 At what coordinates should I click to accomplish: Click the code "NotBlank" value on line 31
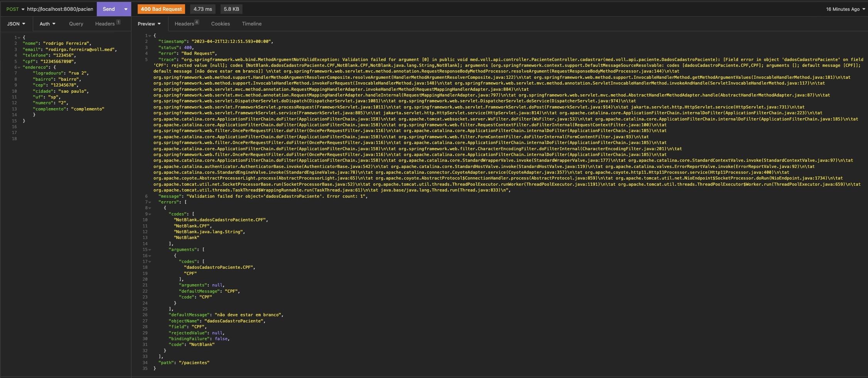point(202,344)
